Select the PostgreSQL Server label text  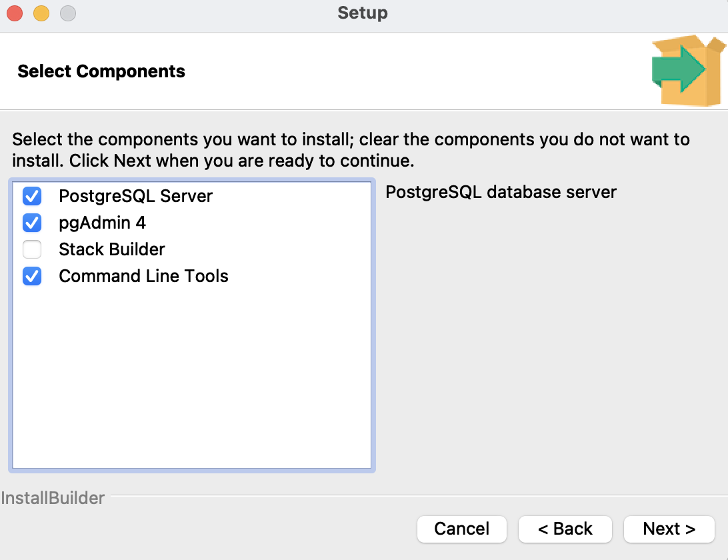point(135,197)
